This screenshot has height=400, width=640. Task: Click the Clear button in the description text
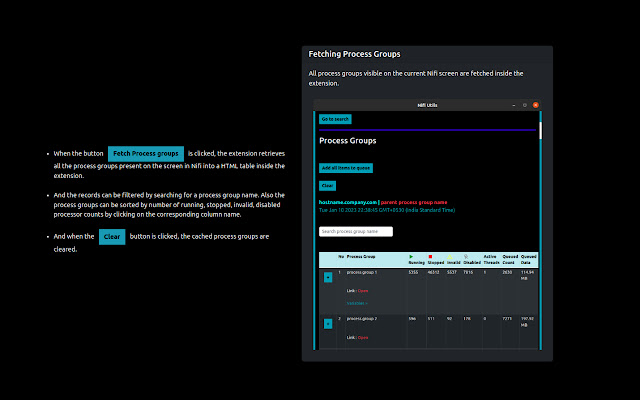(112, 237)
